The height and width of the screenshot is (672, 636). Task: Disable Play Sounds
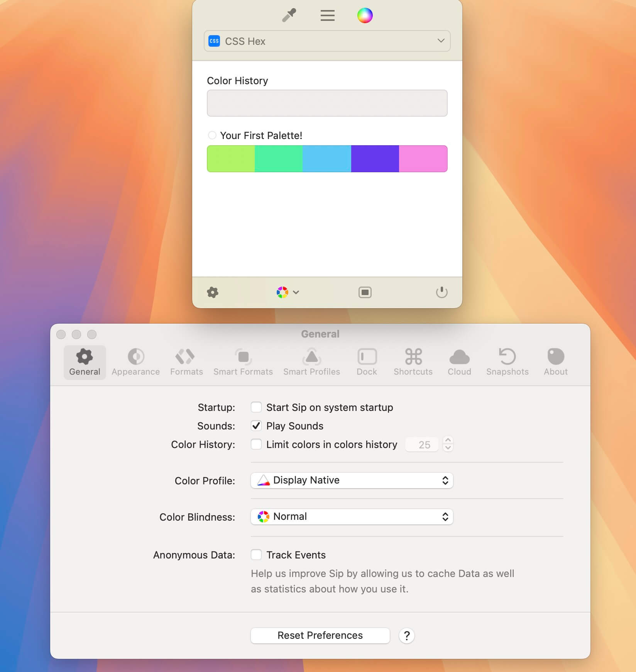click(256, 426)
